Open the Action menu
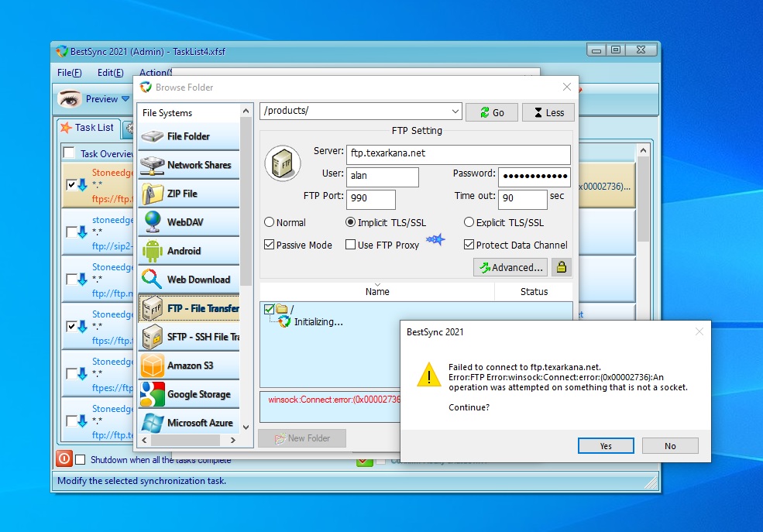 pos(155,73)
